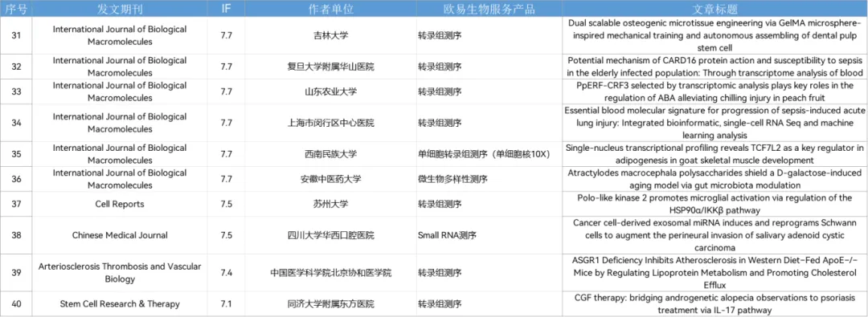Select row number 37
Viewport: 868px width, 317px height.
(17, 204)
